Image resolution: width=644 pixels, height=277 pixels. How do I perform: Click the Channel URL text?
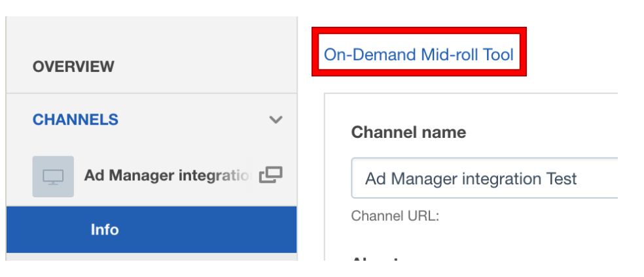pos(395,216)
